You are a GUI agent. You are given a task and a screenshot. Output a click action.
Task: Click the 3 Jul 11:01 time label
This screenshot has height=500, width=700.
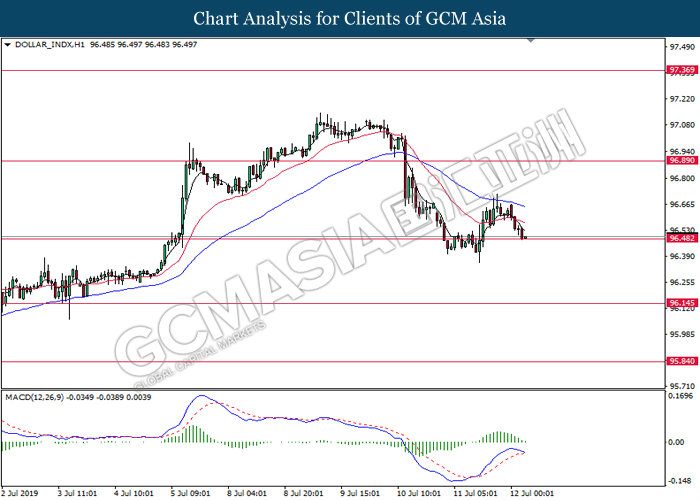coord(77,493)
